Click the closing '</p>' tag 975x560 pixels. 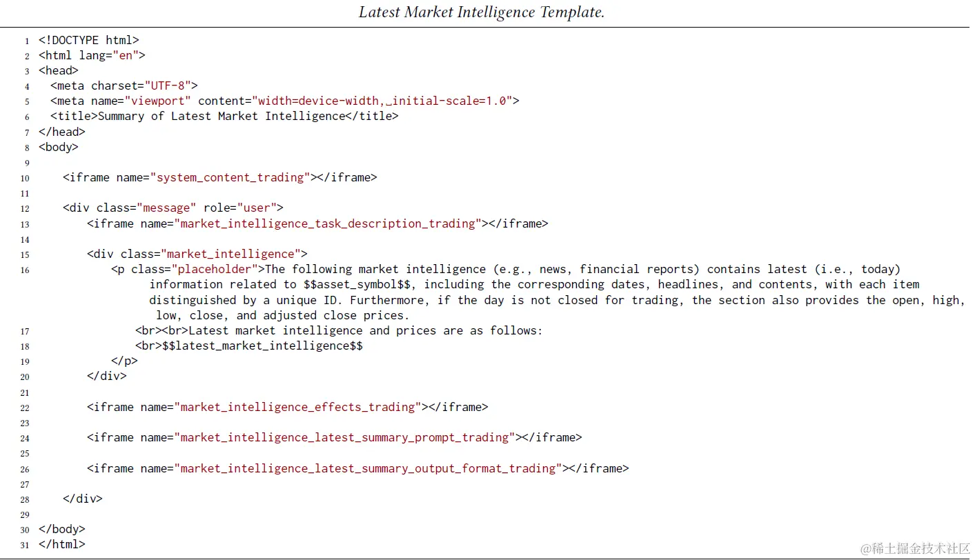point(124,361)
